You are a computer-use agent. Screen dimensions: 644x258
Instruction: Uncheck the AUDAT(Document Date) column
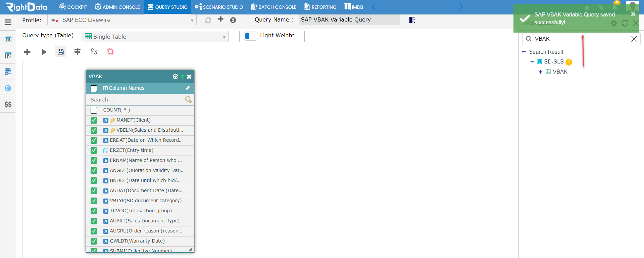point(94,191)
